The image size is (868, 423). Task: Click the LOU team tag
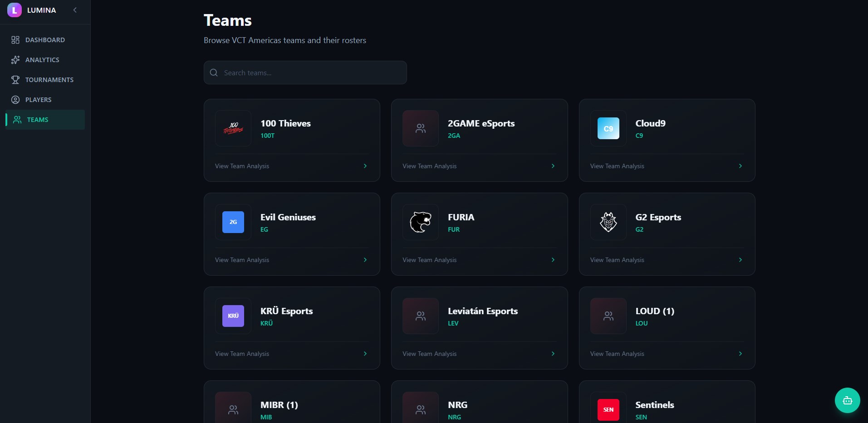tap(641, 323)
